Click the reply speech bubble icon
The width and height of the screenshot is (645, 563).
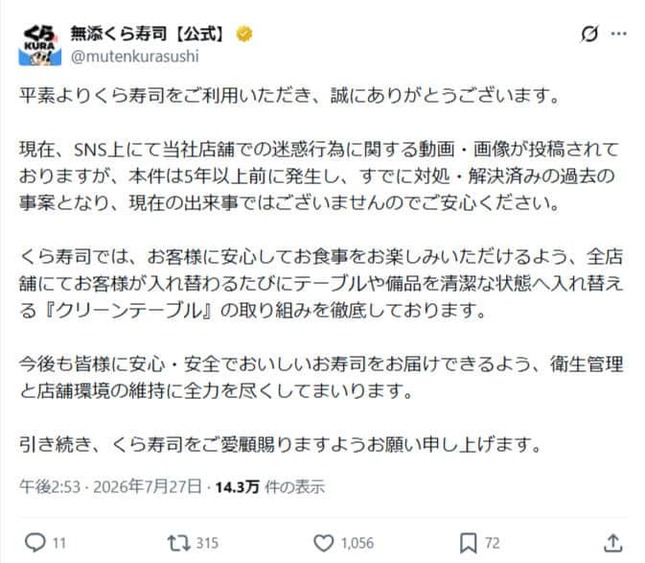[x=35, y=542]
